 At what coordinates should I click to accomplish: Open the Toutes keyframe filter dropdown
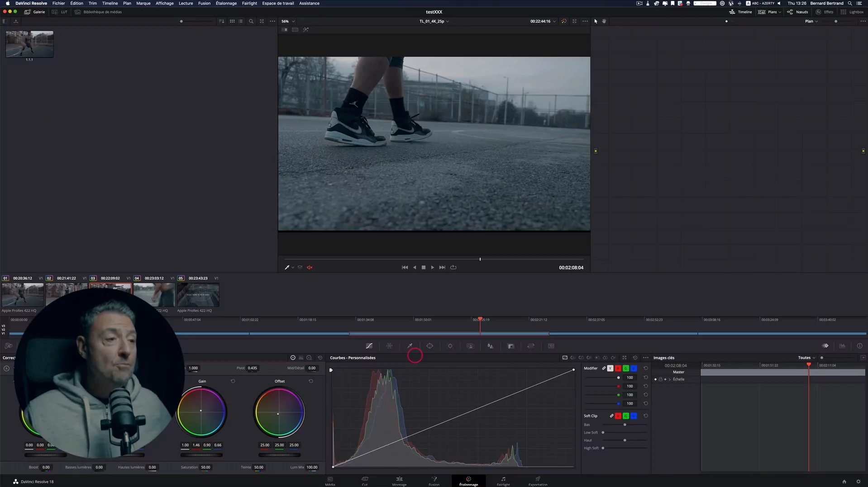[x=806, y=358]
